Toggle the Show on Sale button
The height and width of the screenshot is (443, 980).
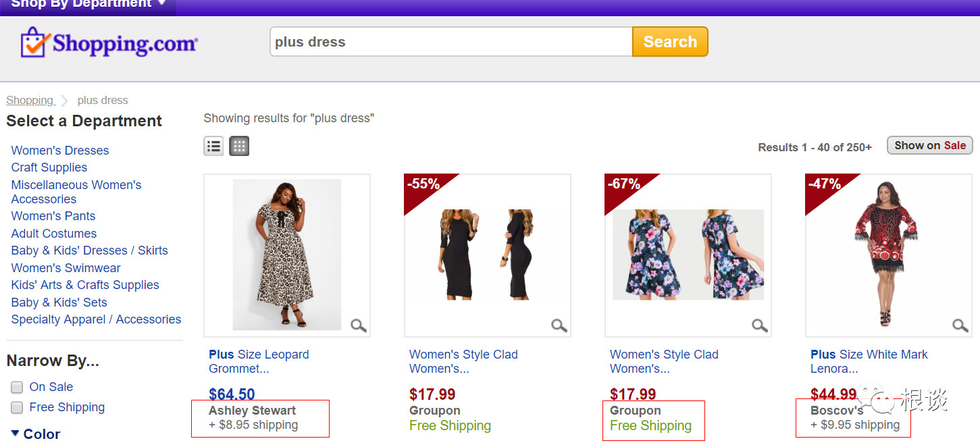click(x=929, y=145)
